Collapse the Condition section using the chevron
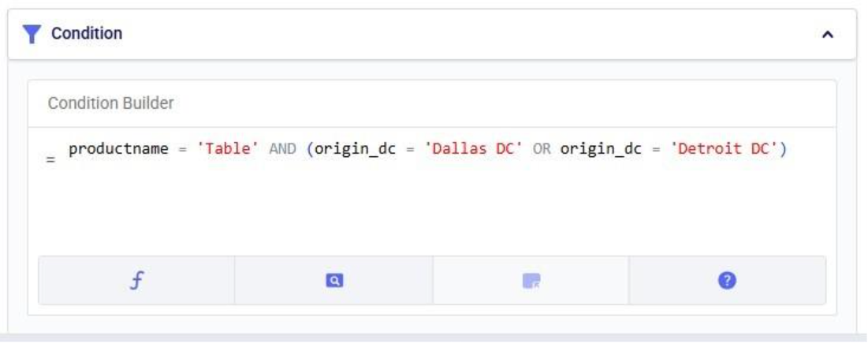This screenshot has width=868, height=343. point(827,35)
